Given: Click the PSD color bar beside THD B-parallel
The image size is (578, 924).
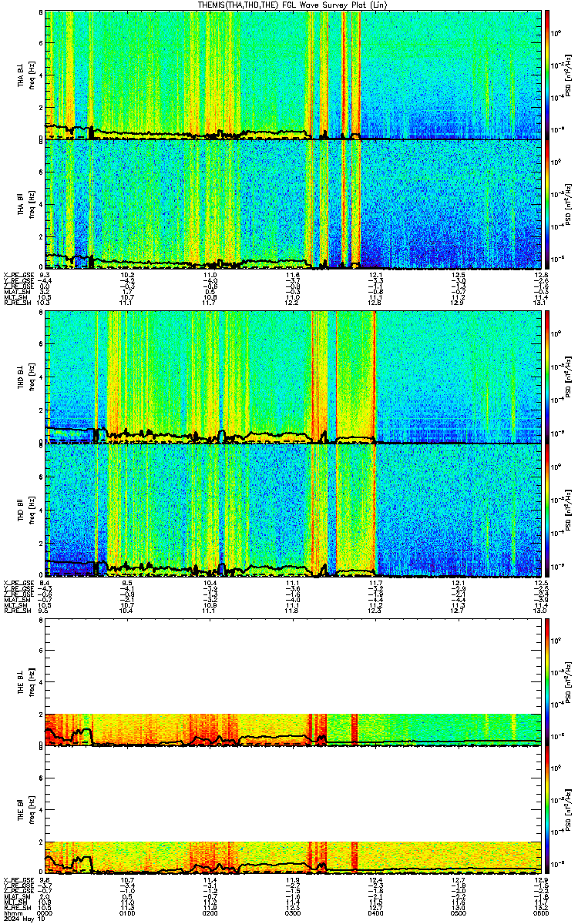Looking at the screenshot, I should [547, 511].
